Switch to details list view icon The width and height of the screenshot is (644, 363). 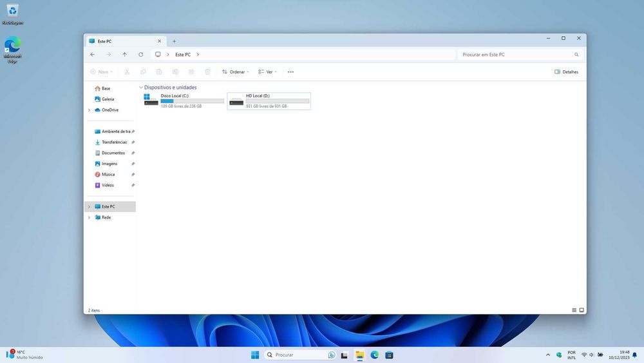point(574,310)
